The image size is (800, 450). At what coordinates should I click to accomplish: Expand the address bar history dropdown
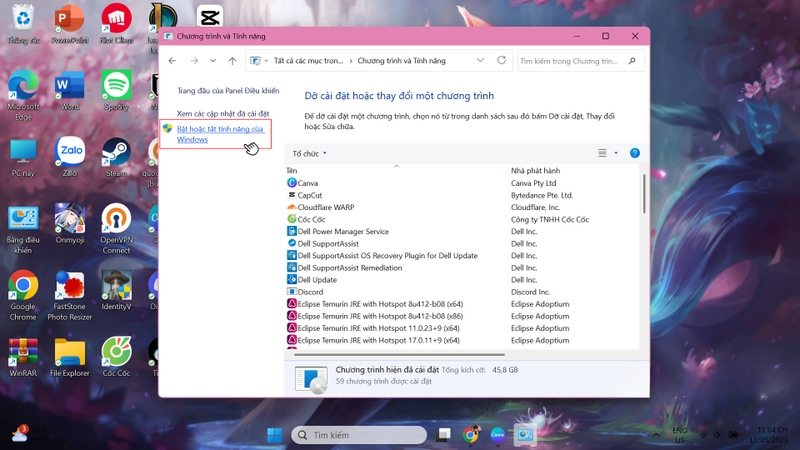[x=480, y=60]
